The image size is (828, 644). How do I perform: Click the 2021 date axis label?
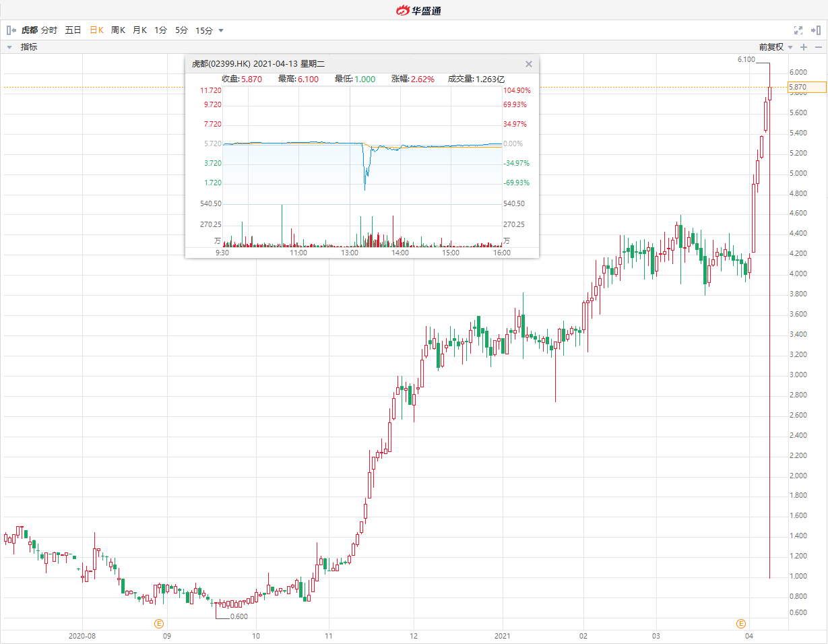point(503,636)
